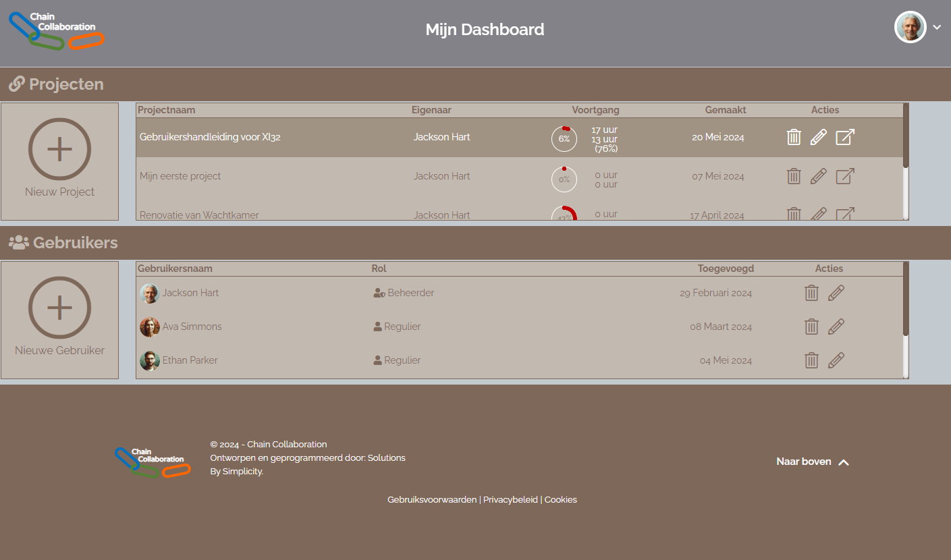Image resolution: width=951 pixels, height=560 pixels.
Task: Delete user Ava Simmons
Action: click(x=811, y=327)
